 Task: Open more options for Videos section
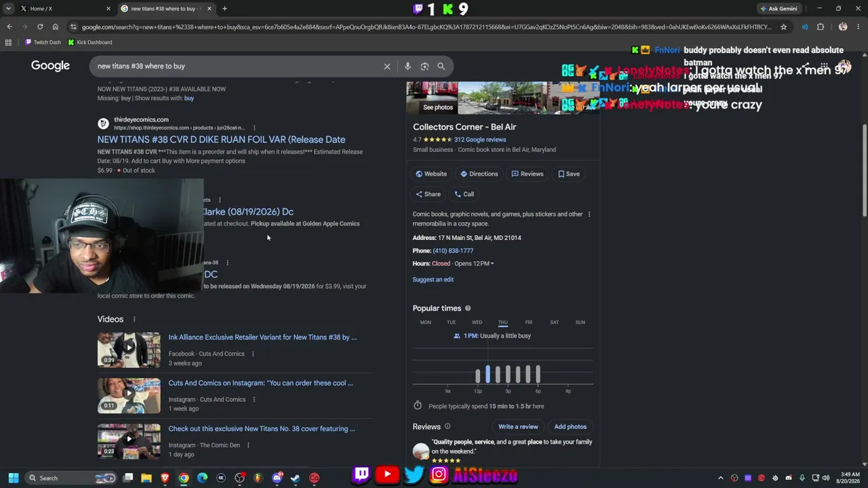coord(134,319)
